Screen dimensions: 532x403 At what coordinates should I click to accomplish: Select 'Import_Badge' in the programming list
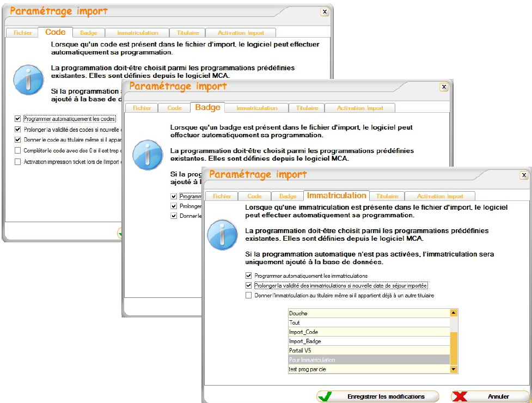click(369, 341)
